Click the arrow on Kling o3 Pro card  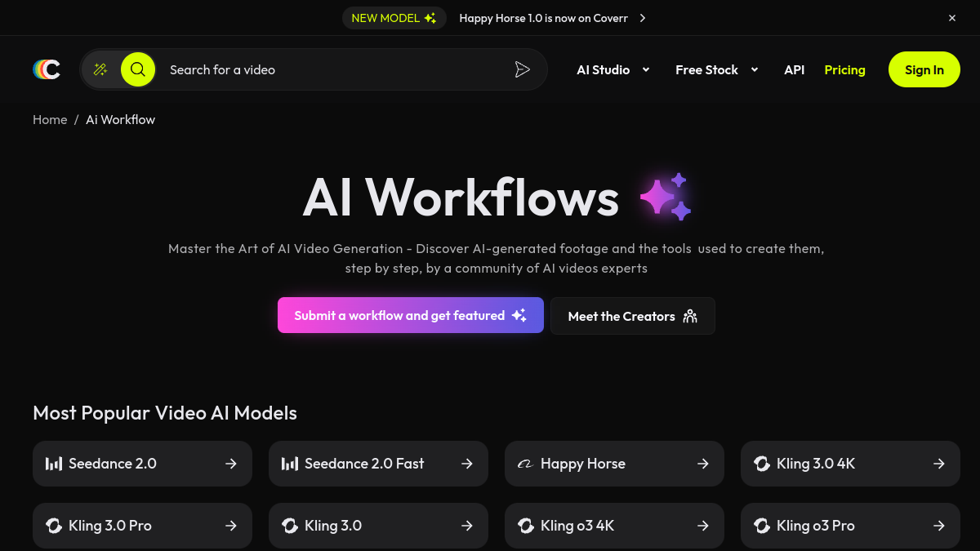[x=939, y=526]
